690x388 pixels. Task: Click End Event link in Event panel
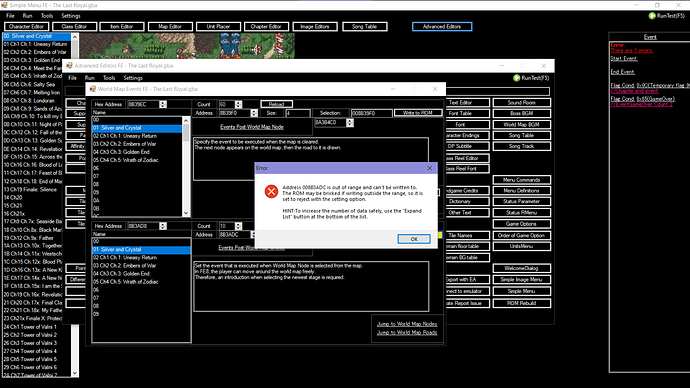point(622,72)
